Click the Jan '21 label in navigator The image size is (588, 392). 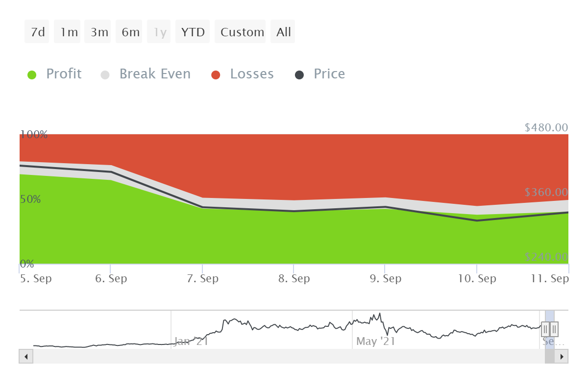(x=191, y=341)
